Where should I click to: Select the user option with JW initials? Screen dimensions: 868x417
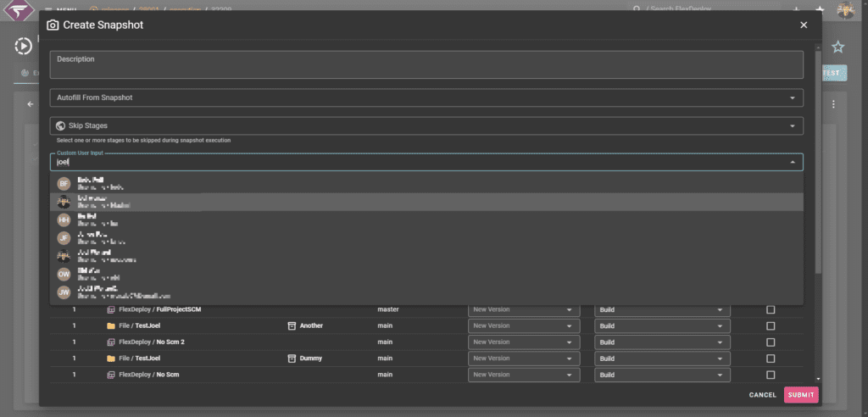click(x=426, y=292)
